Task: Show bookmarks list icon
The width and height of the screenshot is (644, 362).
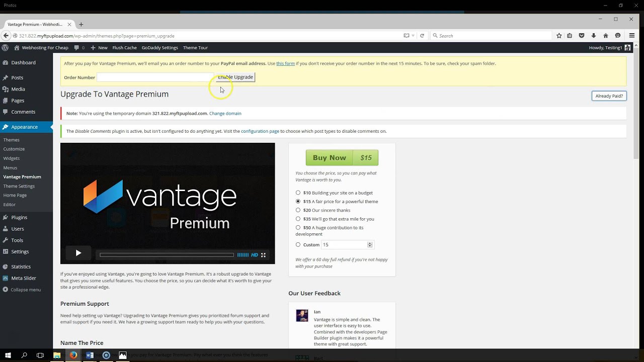Action: (570, 36)
